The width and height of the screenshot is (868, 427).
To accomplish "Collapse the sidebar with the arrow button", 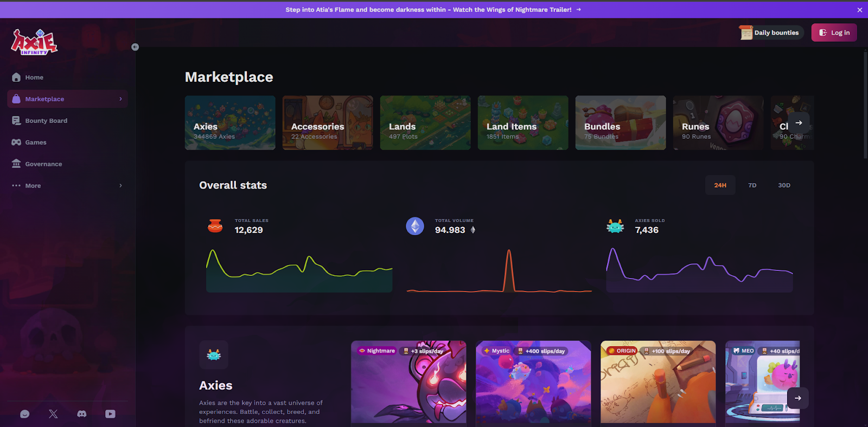I will (x=135, y=47).
